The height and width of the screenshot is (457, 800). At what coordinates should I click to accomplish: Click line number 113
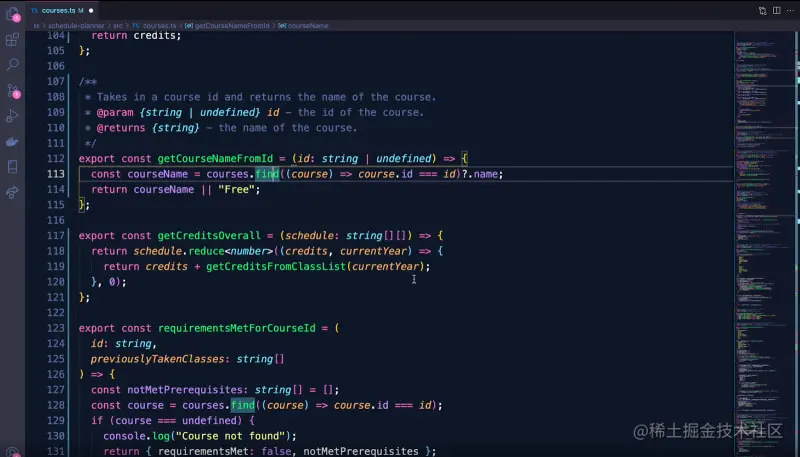point(56,174)
